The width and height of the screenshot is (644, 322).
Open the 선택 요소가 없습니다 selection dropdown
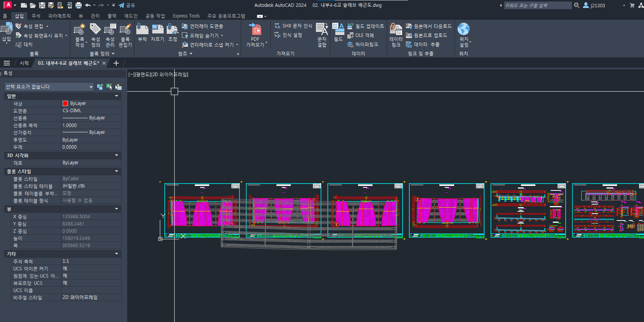click(49, 87)
